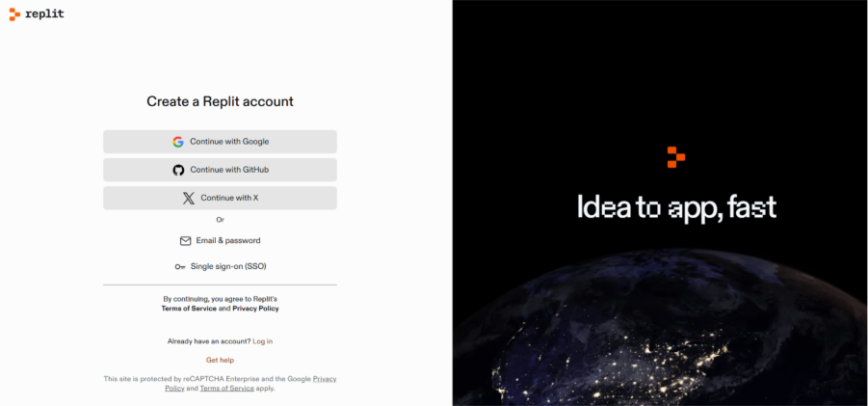Click the Replit logo icon in header
Image resolution: width=868 pixels, height=406 pixels.
pos(14,14)
